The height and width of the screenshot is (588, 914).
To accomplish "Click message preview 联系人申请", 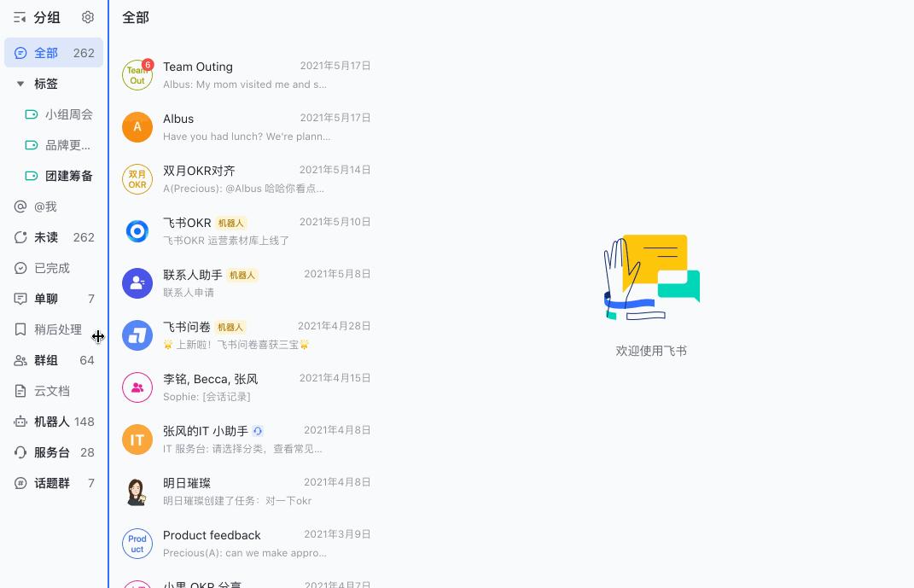I will [x=189, y=293].
